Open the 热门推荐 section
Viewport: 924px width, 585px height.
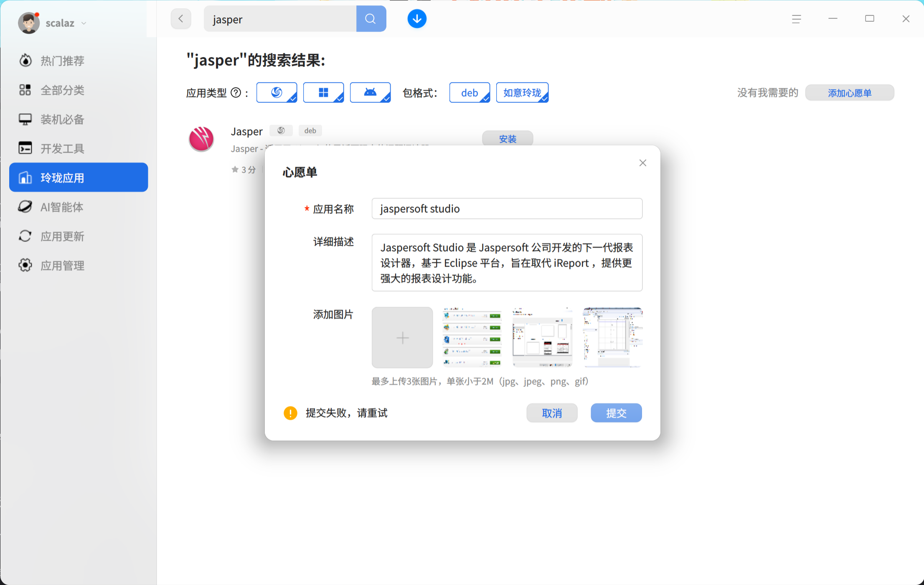[x=79, y=61]
